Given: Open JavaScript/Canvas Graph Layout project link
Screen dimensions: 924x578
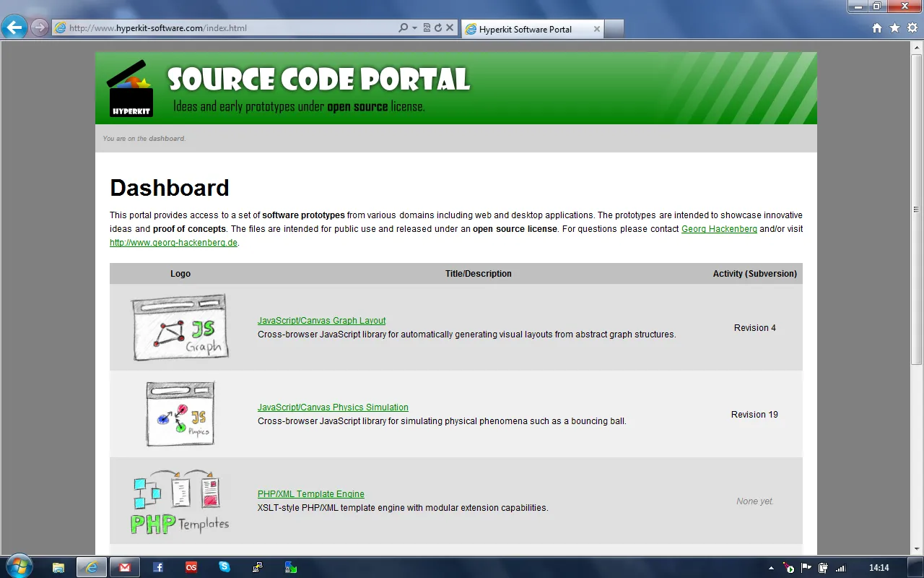Looking at the screenshot, I should [x=321, y=321].
